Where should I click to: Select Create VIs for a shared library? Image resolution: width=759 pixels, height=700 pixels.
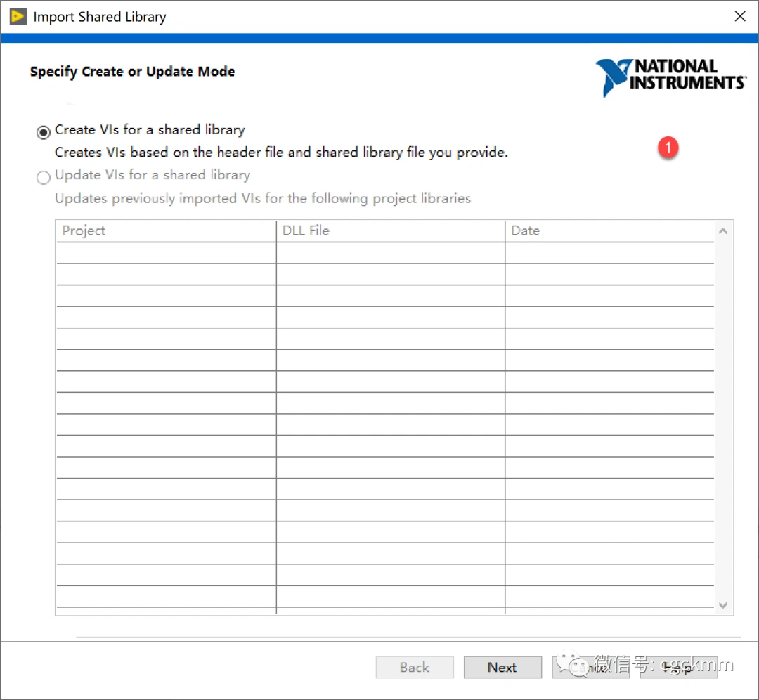tap(44, 131)
